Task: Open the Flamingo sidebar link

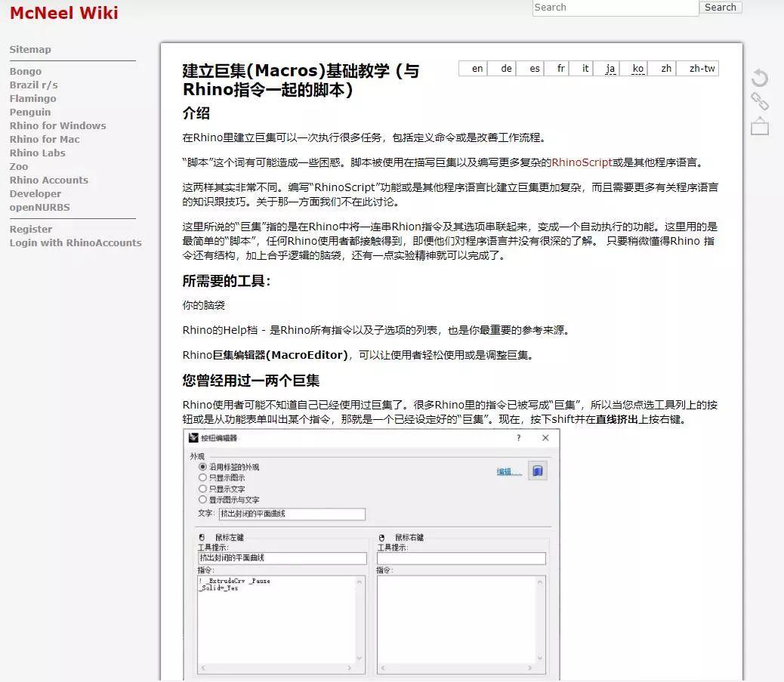Action: [32, 98]
